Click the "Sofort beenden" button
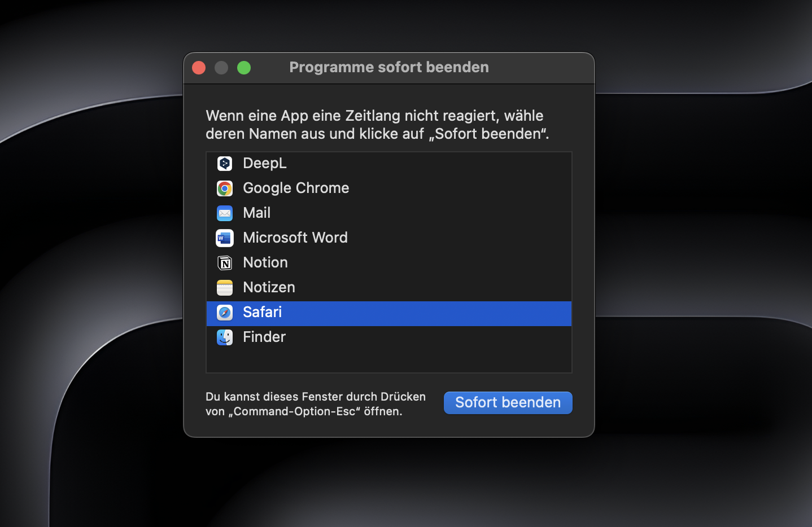812x527 pixels. [x=508, y=403]
